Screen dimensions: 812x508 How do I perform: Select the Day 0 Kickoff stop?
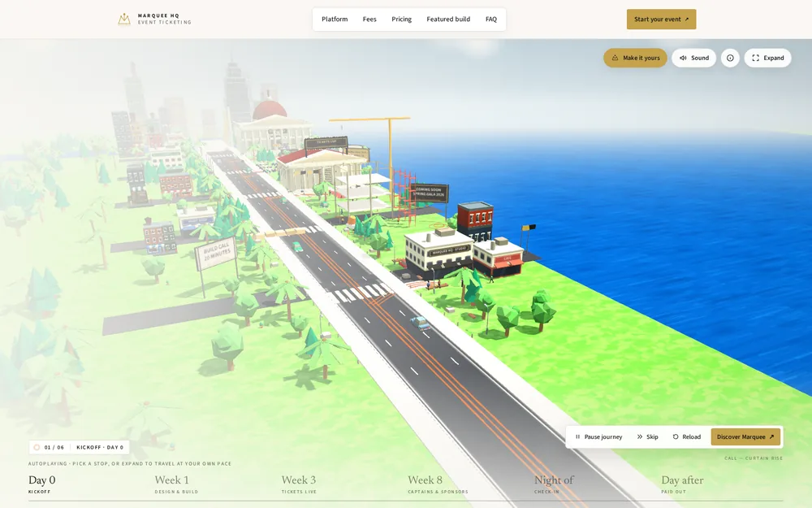pos(42,484)
